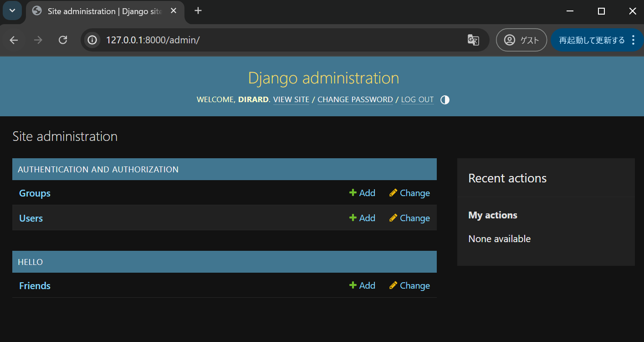The width and height of the screenshot is (644, 342).
Task: Click LOG OUT in the header
Action: [418, 99]
